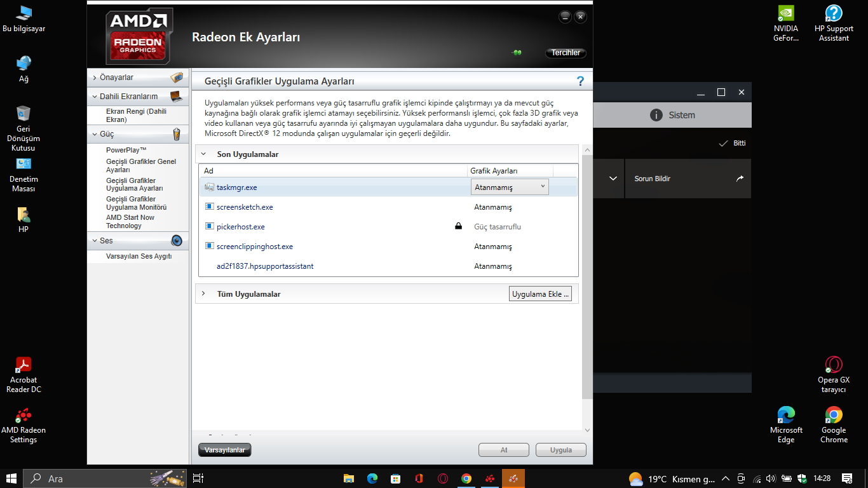Open Ekran Rengi (Dahili Ekran) page
This screenshot has width=868, height=488.
pos(136,115)
